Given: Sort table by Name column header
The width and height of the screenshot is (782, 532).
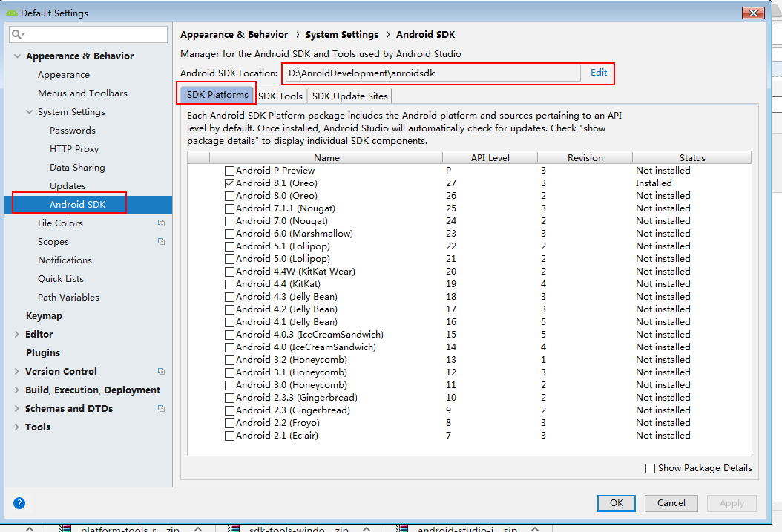Looking at the screenshot, I should coord(326,157).
